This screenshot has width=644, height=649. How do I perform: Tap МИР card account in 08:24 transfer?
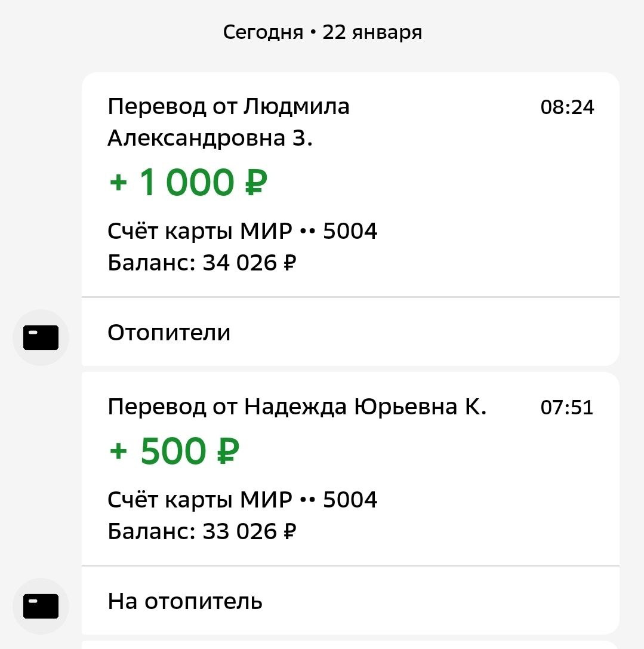242,231
